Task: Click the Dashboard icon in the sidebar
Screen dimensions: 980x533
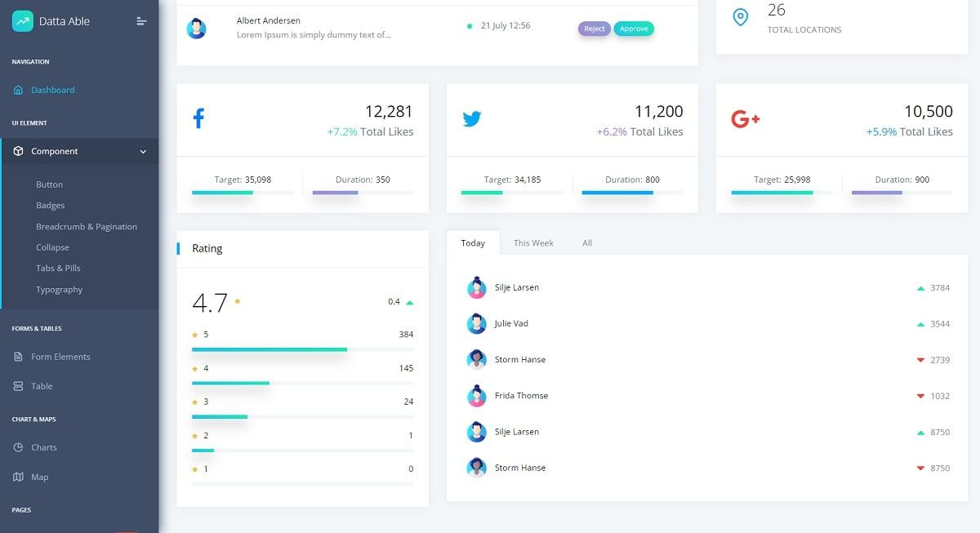Action: click(x=18, y=90)
